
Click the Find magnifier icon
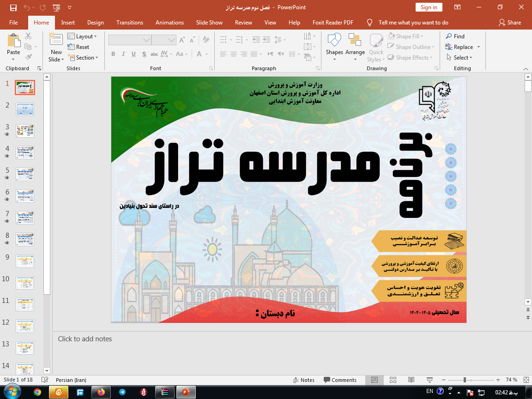point(449,36)
